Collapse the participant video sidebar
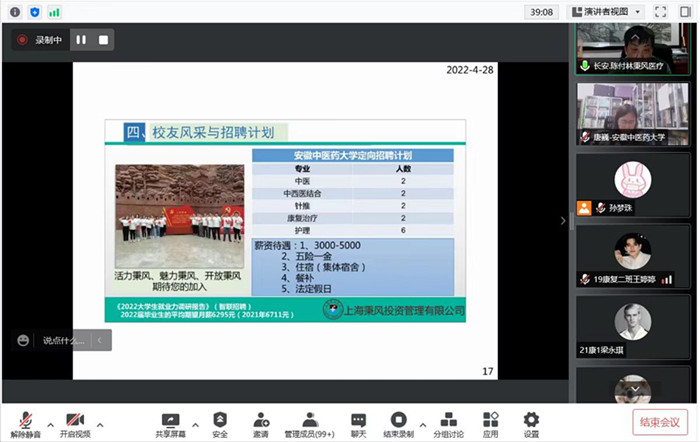The image size is (700, 442). 562,220
